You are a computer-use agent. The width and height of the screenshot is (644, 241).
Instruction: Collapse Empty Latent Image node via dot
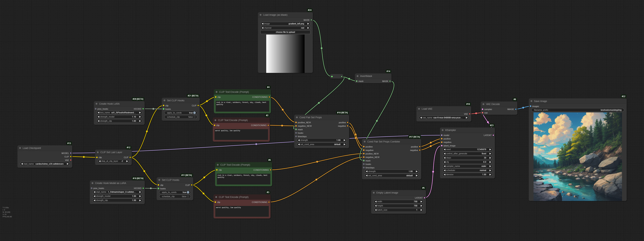coord(374,193)
